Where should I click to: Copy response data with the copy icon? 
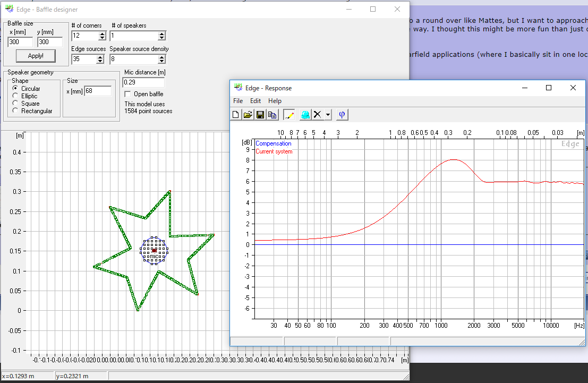(272, 115)
